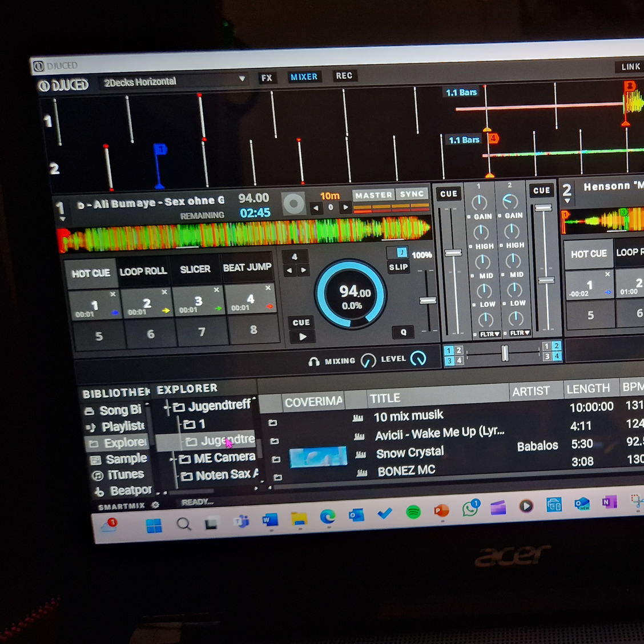Open Spotify from the taskbar
Image resolution: width=644 pixels, height=644 pixels.
coord(413,512)
